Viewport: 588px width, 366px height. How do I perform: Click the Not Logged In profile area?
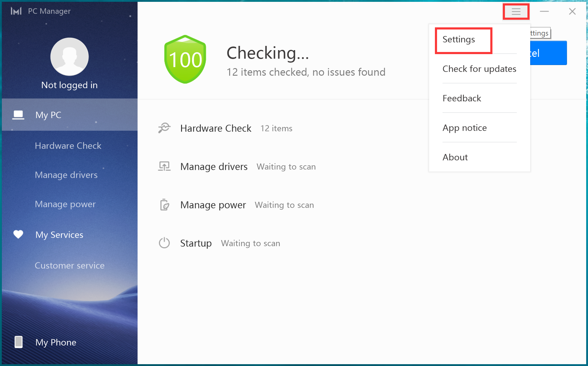click(69, 63)
